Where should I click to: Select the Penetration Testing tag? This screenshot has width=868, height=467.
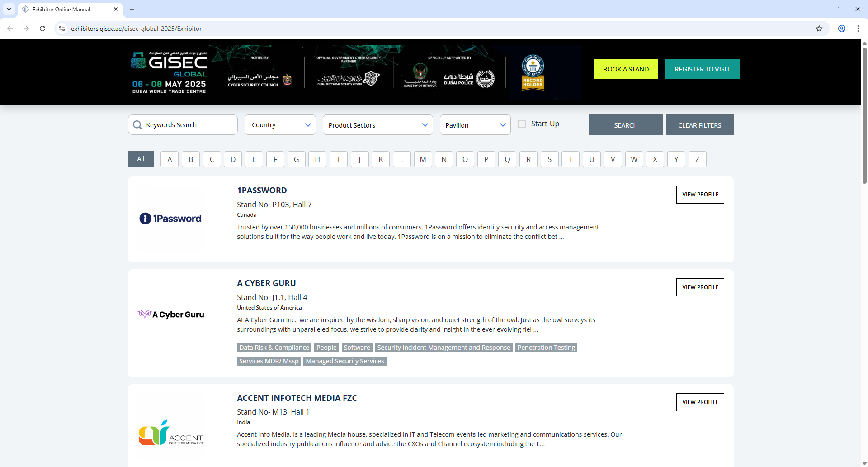[x=546, y=348]
